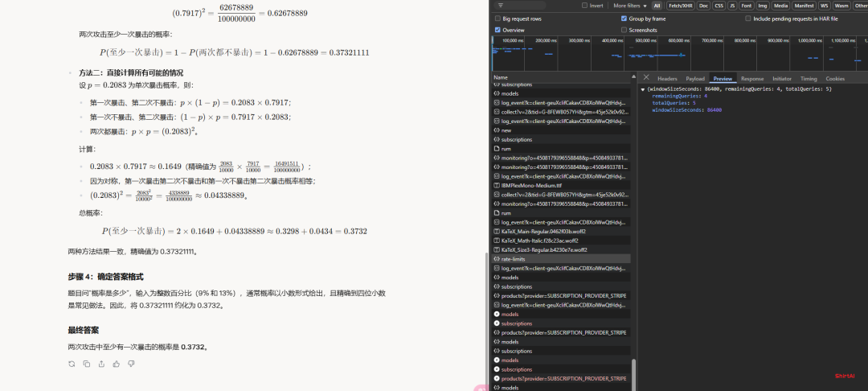Enable the Big request rows checkbox
The width and height of the screenshot is (868, 391).
(498, 18)
